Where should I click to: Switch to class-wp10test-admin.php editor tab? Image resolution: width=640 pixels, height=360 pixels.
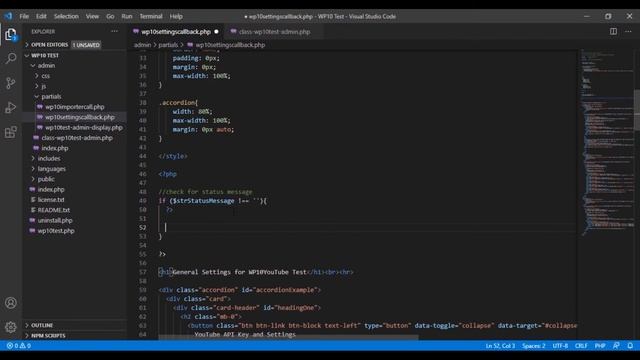(x=274, y=32)
